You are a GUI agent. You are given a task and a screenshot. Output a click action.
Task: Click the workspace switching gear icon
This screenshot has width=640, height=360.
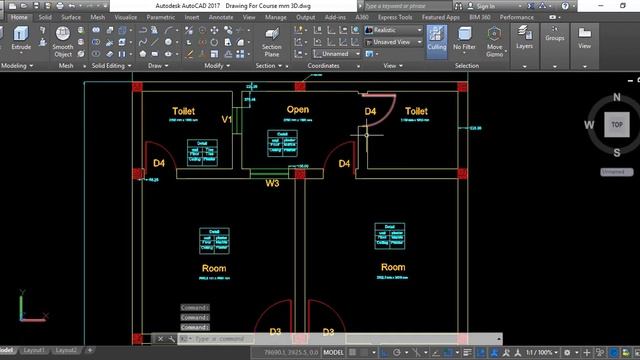pos(567,352)
